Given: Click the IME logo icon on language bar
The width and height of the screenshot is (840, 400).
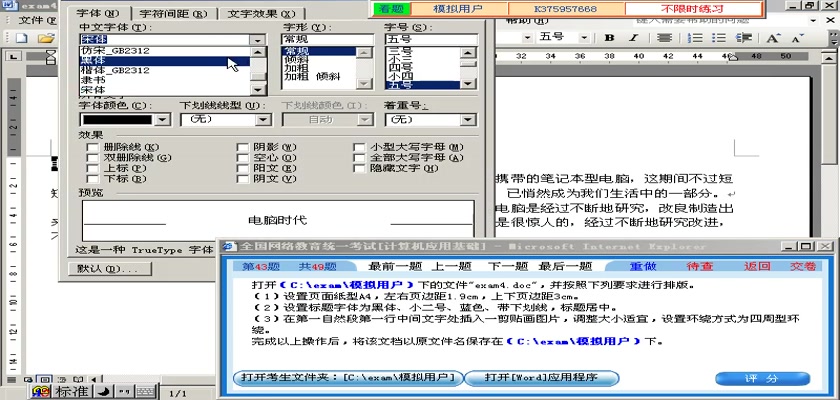Looking at the screenshot, I should click(x=39, y=391).
